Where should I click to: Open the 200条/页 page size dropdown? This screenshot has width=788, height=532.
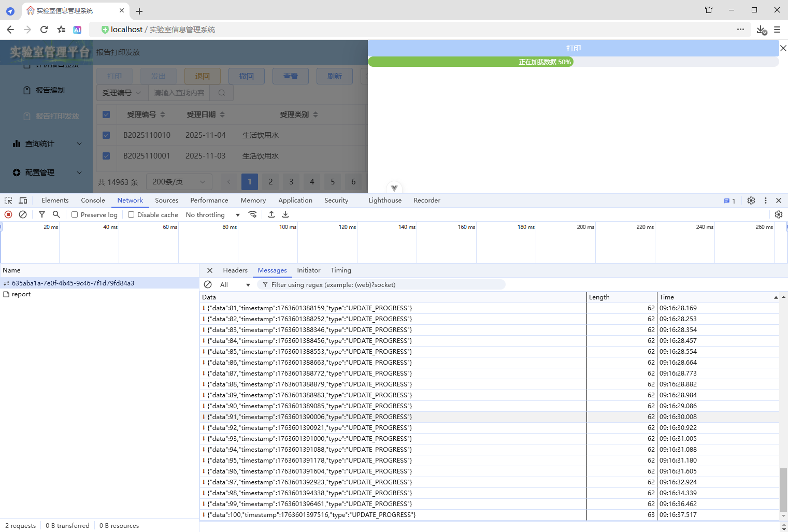click(179, 182)
